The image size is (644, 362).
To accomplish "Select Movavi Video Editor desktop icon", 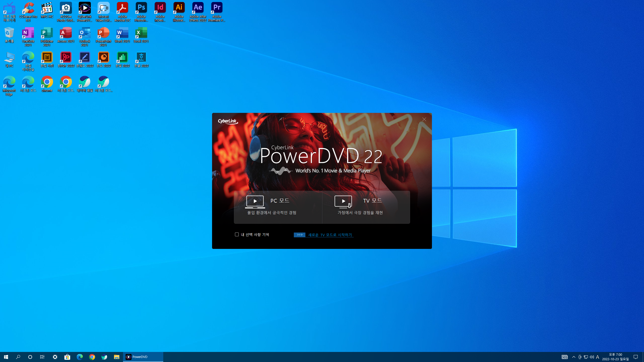I will pyautogui.click(x=103, y=12).
